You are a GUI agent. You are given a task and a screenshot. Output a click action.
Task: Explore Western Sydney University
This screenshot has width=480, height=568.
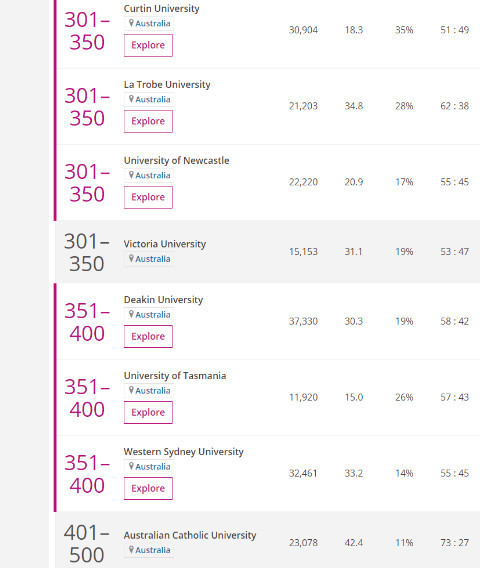(x=148, y=489)
